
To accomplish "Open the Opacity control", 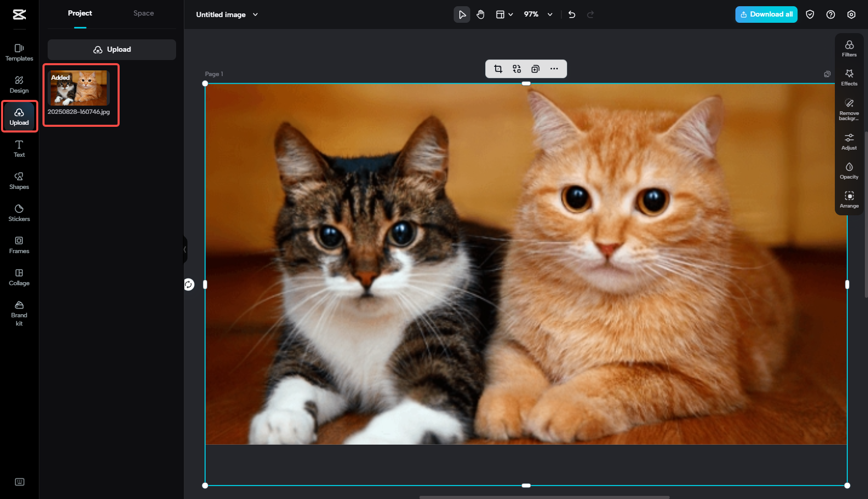I will [x=849, y=170].
